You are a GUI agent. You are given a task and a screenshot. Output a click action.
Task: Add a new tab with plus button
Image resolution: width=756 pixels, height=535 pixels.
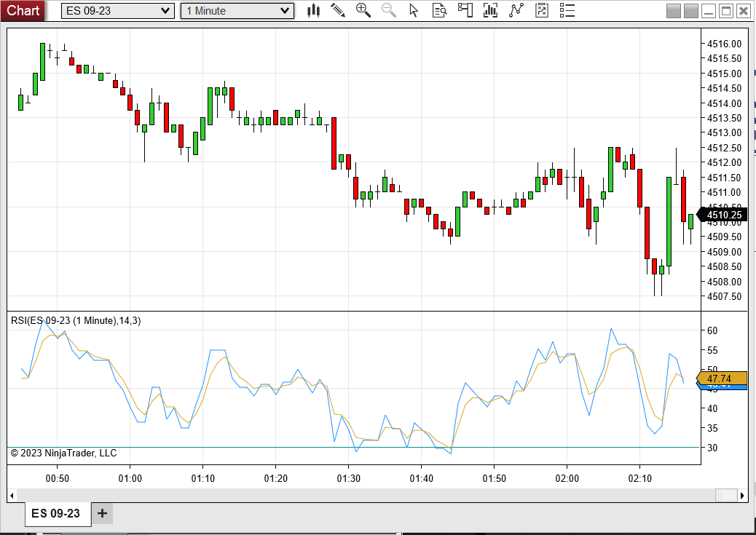102,513
